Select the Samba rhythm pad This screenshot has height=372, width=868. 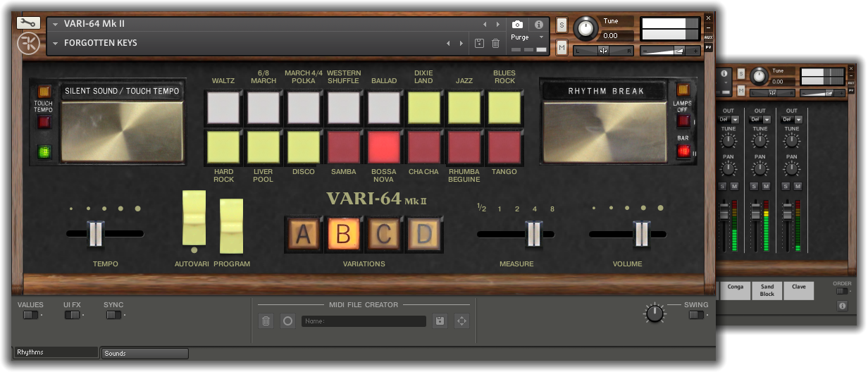[344, 147]
